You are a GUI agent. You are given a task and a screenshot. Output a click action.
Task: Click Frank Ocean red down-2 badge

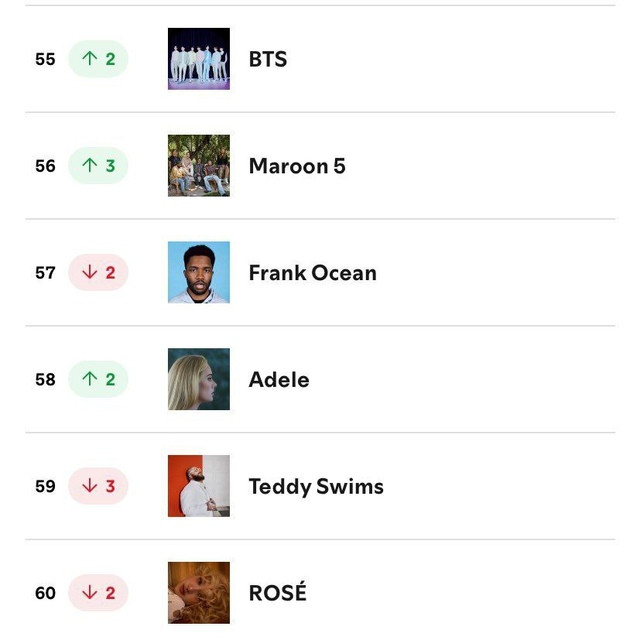(98, 272)
